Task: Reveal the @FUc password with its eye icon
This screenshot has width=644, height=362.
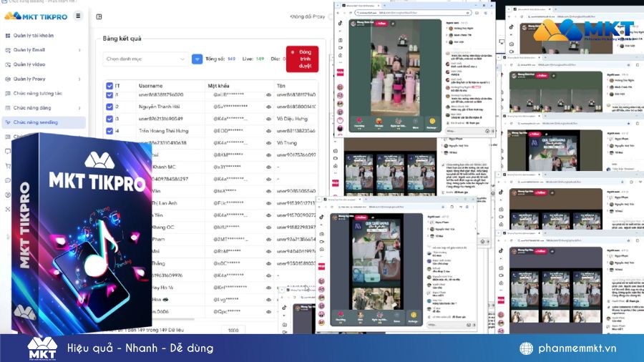Action: (x=268, y=203)
